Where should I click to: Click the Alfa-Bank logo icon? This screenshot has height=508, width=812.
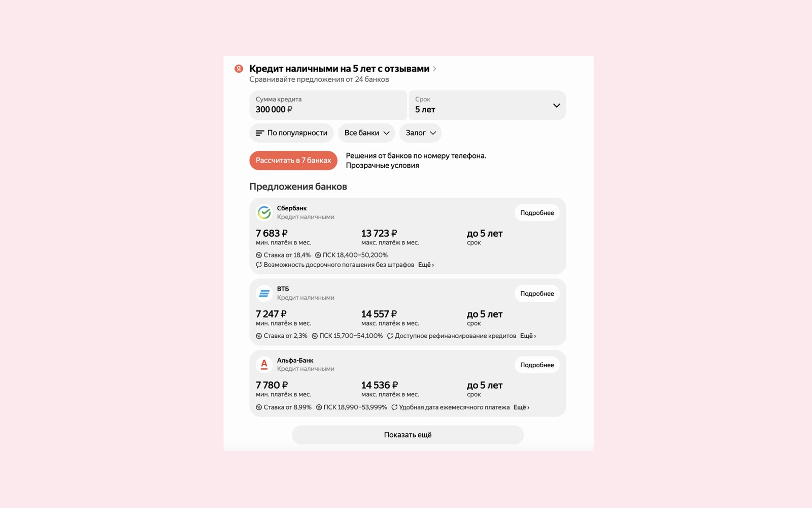point(264,364)
